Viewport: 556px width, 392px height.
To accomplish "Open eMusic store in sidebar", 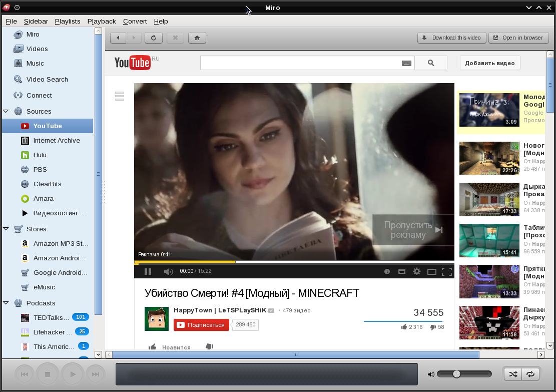I will [48, 287].
